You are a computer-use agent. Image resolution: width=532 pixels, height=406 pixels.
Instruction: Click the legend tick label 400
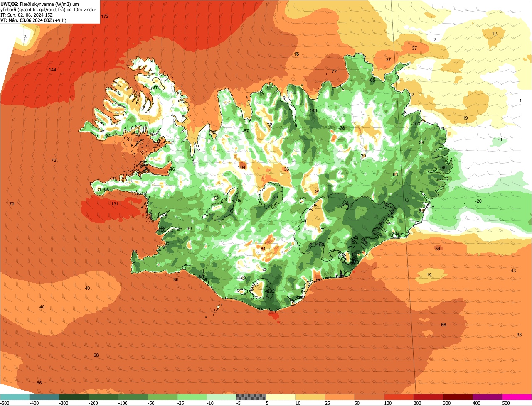(476, 403)
